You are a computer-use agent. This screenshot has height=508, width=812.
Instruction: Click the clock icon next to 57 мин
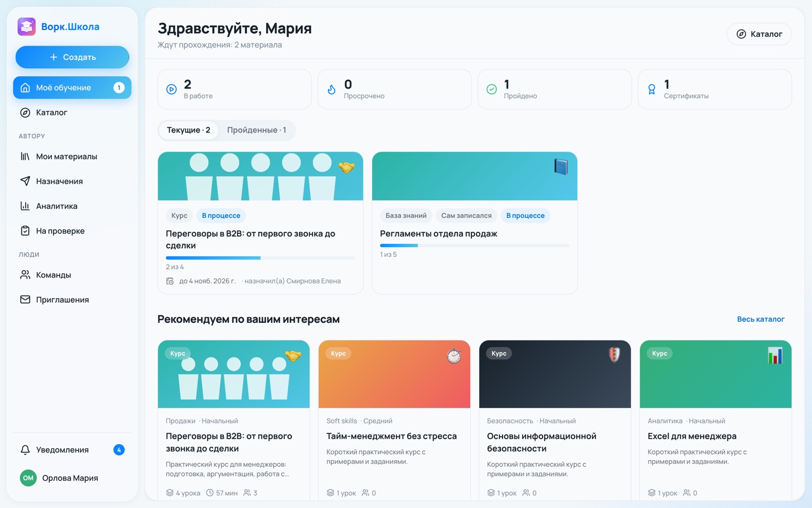(x=210, y=493)
